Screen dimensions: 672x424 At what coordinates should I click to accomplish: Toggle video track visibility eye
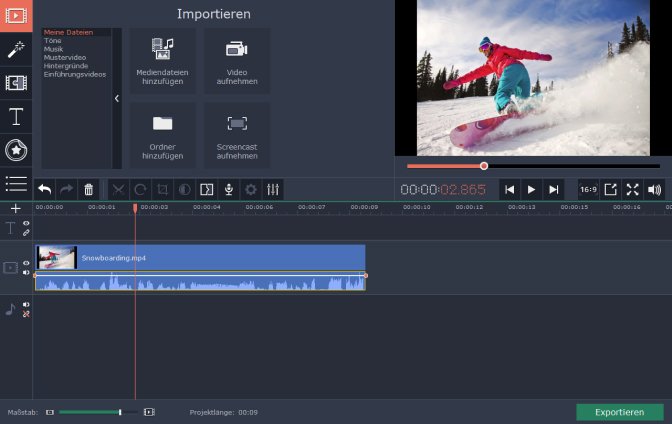[26, 263]
